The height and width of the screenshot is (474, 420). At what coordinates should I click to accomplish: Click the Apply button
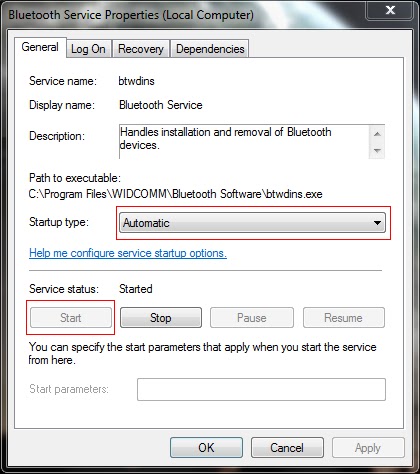[368, 448]
